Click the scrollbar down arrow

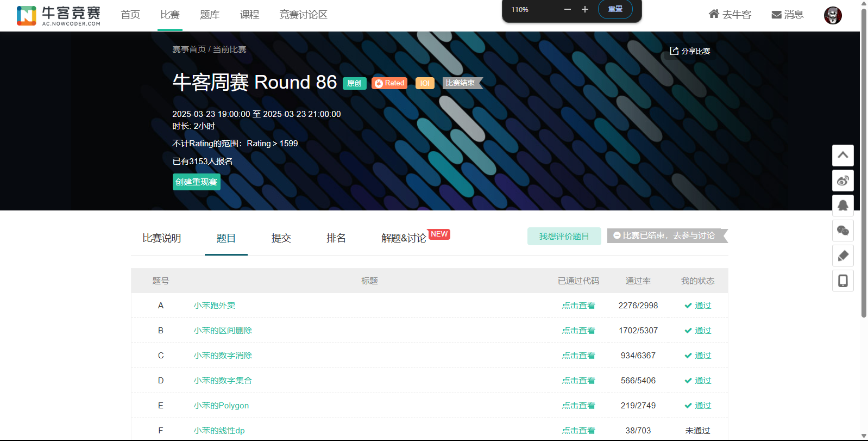[864, 436]
